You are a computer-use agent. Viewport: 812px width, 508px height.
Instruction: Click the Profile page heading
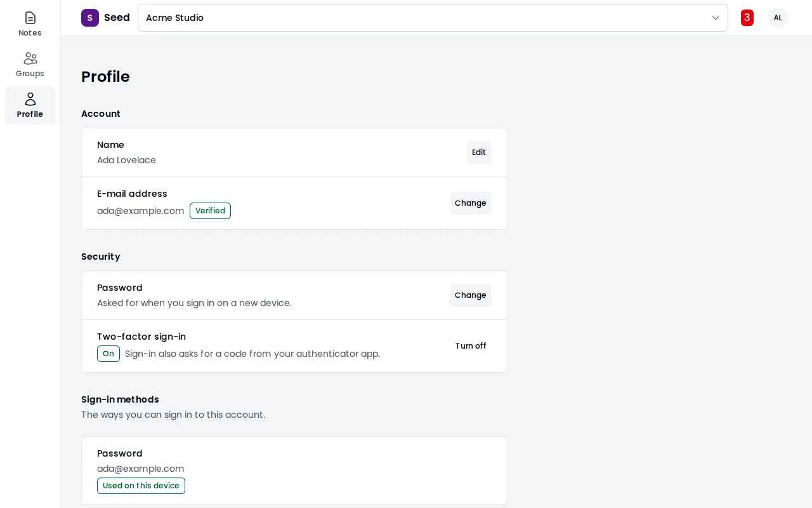[105, 77]
